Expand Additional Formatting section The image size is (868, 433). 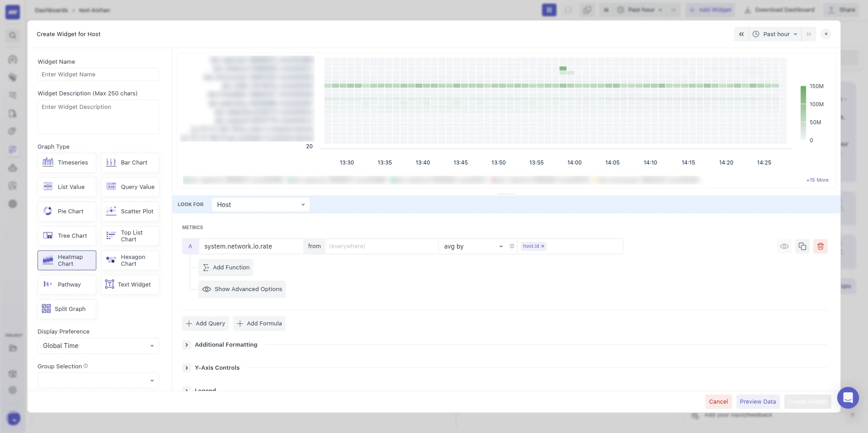pyautogui.click(x=187, y=345)
